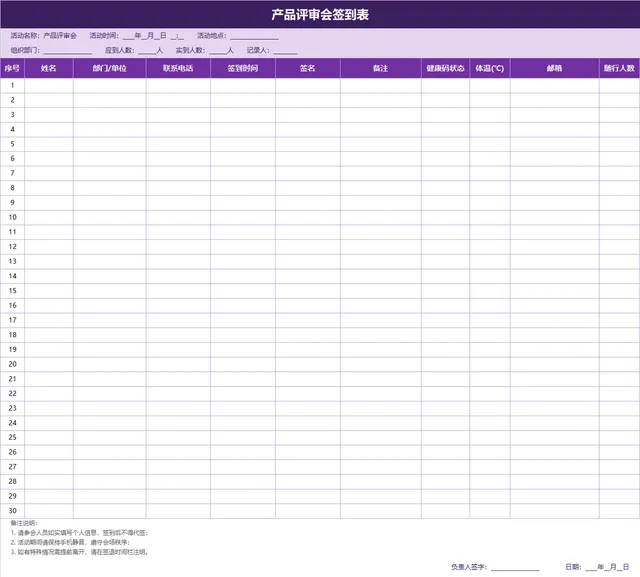This screenshot has width=640, height=577.
Task: Select row number 18 cell
Action: click(12, 335)
